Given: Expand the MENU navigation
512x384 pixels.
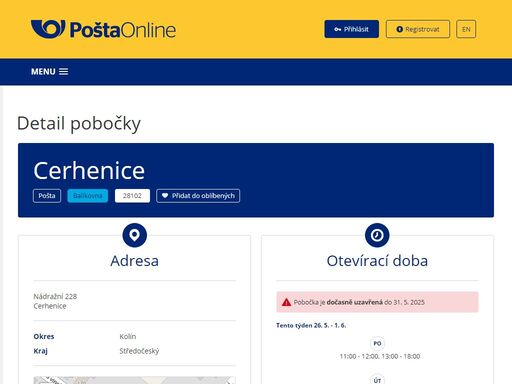Looking at the screenshot, I should (50, 72).
